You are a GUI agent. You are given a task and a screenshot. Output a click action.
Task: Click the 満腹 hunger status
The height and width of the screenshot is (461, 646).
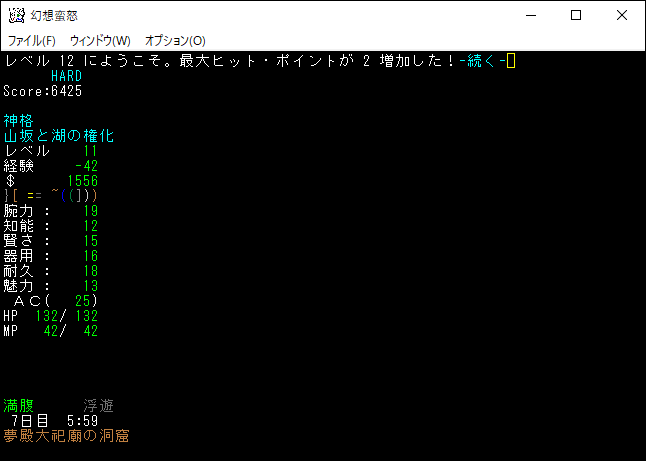19,406
